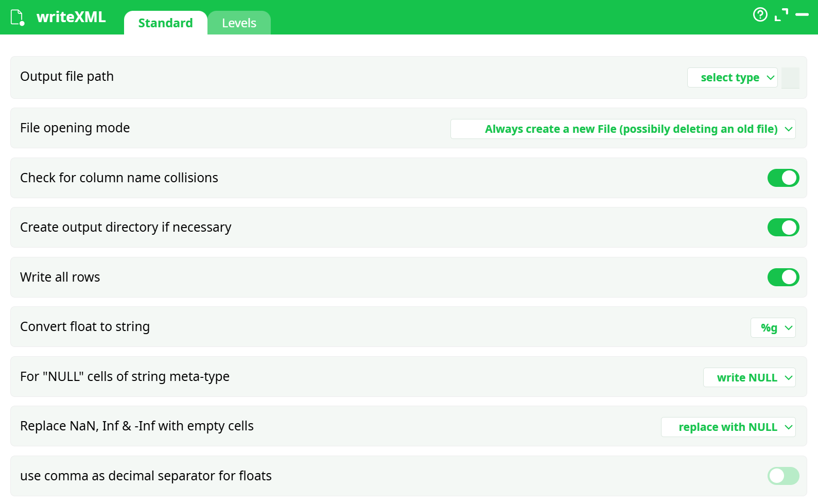Click the expand fullscreen icon
818x504 pixels.
(781, 15)
